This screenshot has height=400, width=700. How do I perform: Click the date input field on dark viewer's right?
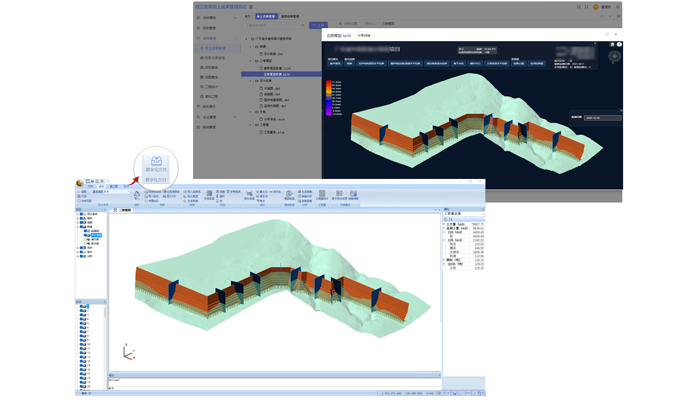coord(602,116)
